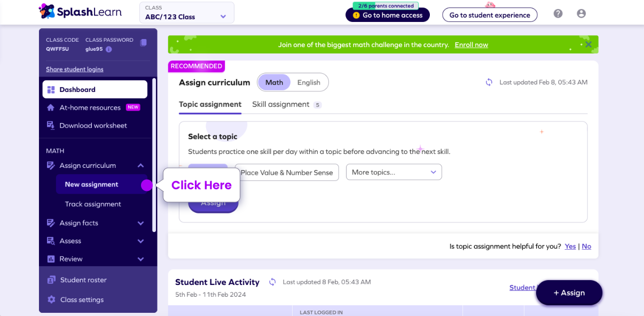The width and height of the screenshot is (644, 316).
Task: Expand the Assess section
Action: 140,241
